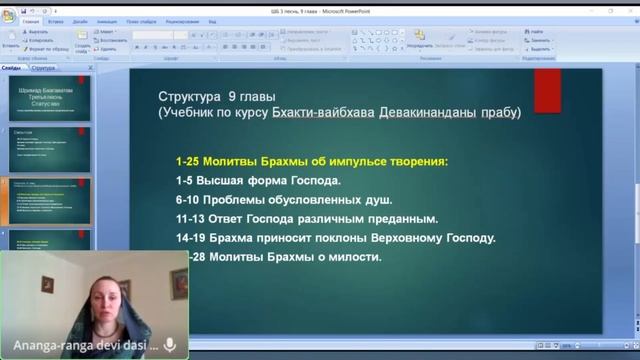Delete slide with Удалить
Image resolution: width=640 pixels, height=360 pixels.
click(x=105, y=49)
